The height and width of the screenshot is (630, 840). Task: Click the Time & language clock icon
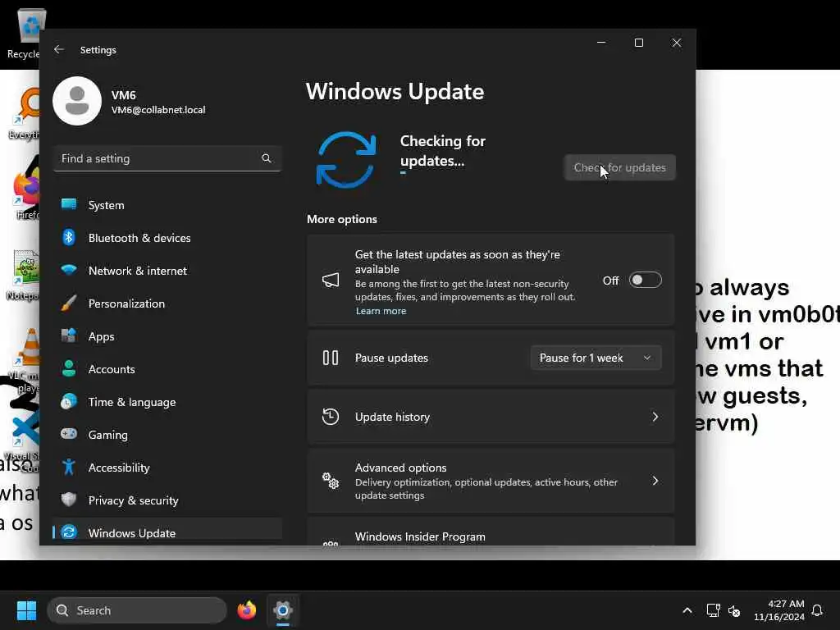[x=69, y=401]
